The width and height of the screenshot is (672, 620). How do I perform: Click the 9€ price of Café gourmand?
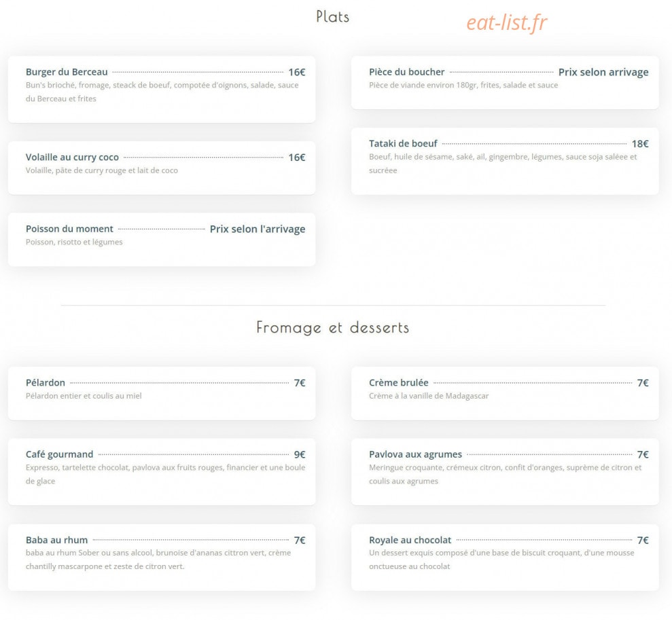300,455
